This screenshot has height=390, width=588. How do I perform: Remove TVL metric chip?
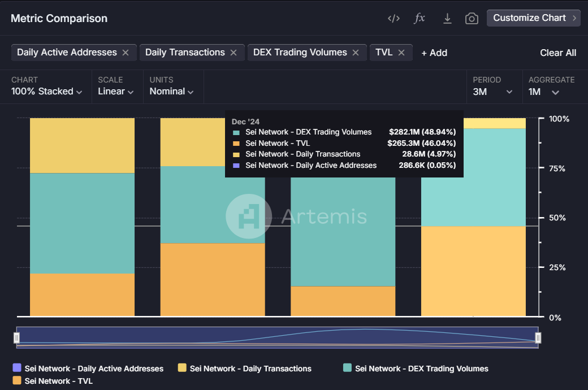(401, 53)
